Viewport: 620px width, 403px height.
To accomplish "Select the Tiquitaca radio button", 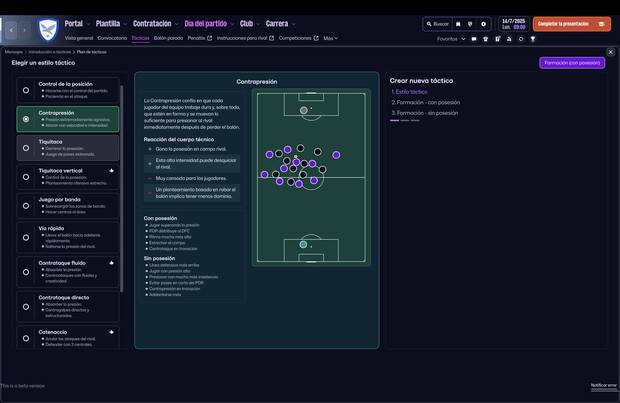I will pyautogui.click(x=26, y=148).
